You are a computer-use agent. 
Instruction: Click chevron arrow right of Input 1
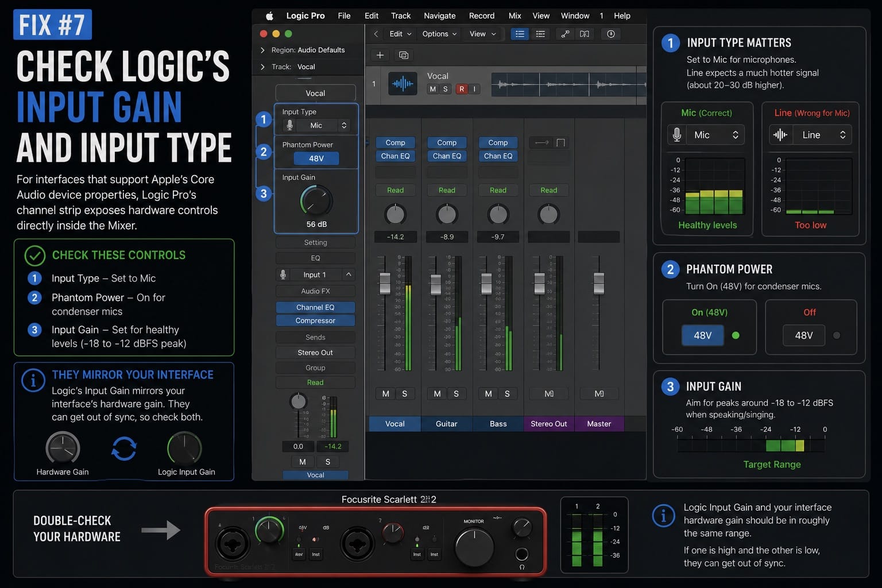(349, 274)
